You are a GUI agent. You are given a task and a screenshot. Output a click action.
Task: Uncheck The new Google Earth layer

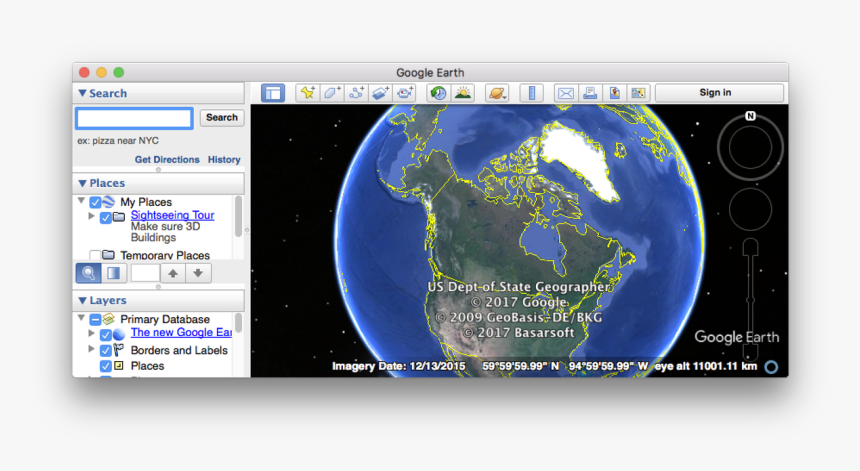coord(106,334)
